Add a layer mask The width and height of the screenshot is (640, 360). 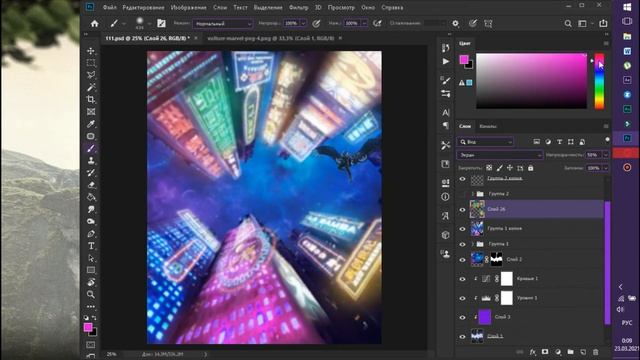point(545,352)
